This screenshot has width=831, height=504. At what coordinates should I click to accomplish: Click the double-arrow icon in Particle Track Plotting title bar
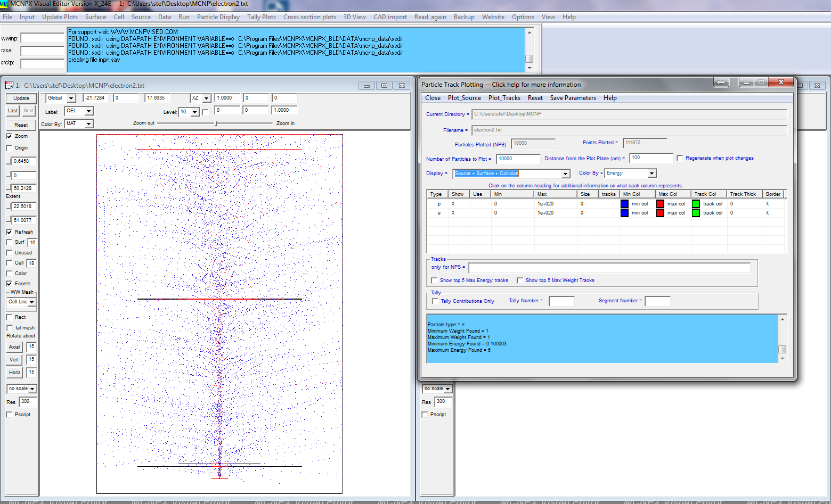tap(721, 82)
